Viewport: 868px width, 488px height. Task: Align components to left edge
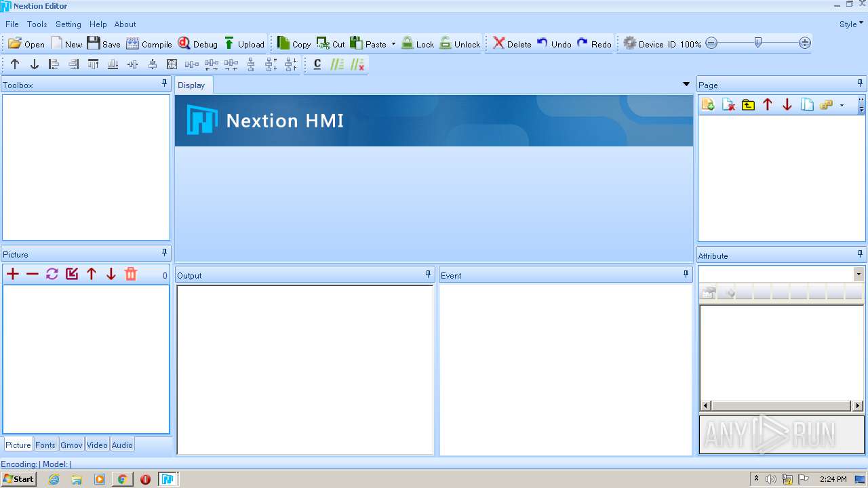pos(54,64)
